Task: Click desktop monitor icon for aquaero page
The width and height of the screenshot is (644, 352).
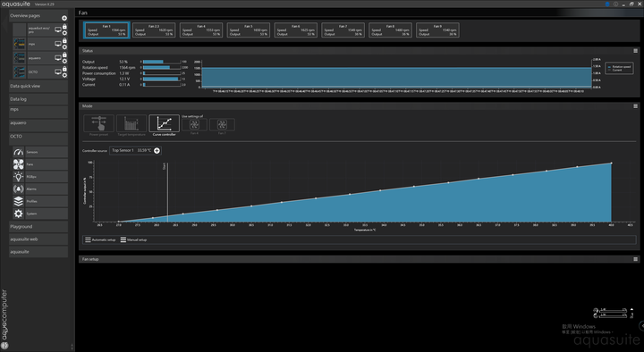Action: pyautogui.click(x=58, y=58)
